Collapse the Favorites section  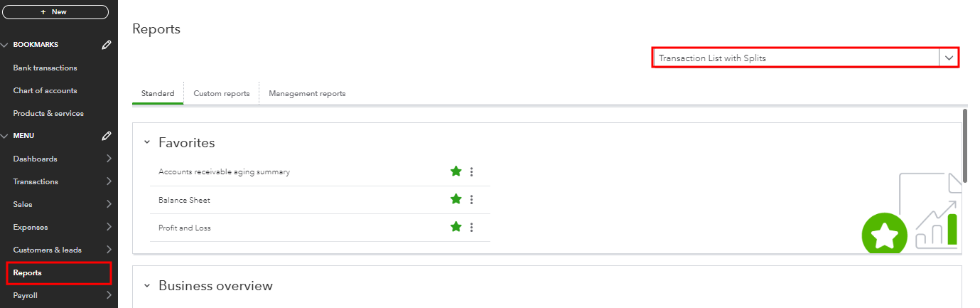[147, 143]
